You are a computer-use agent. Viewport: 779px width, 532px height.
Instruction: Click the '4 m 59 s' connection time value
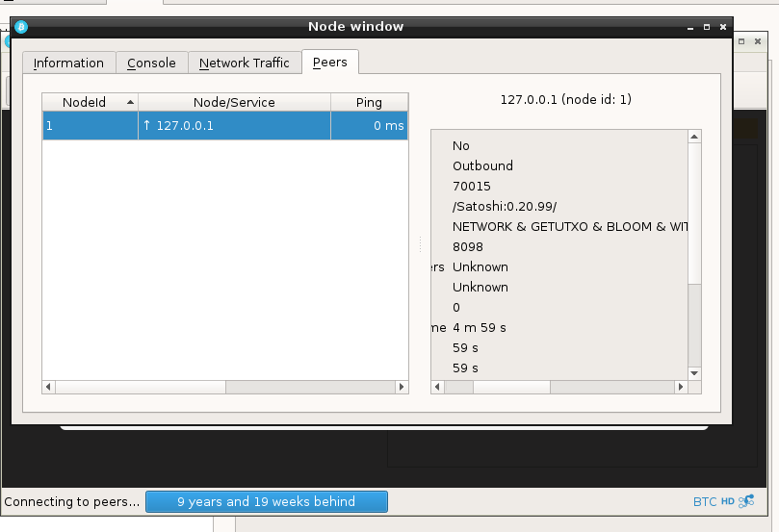(x=480, y=328)
